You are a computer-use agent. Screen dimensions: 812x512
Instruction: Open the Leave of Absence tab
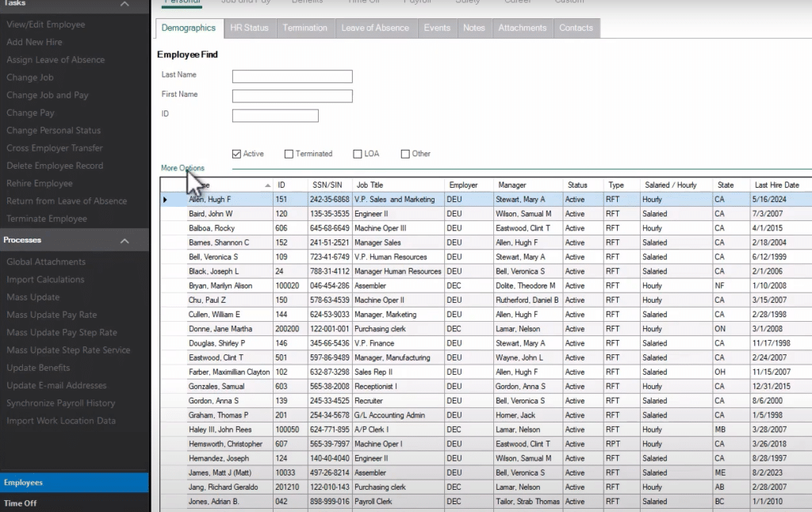coord(375,28)
